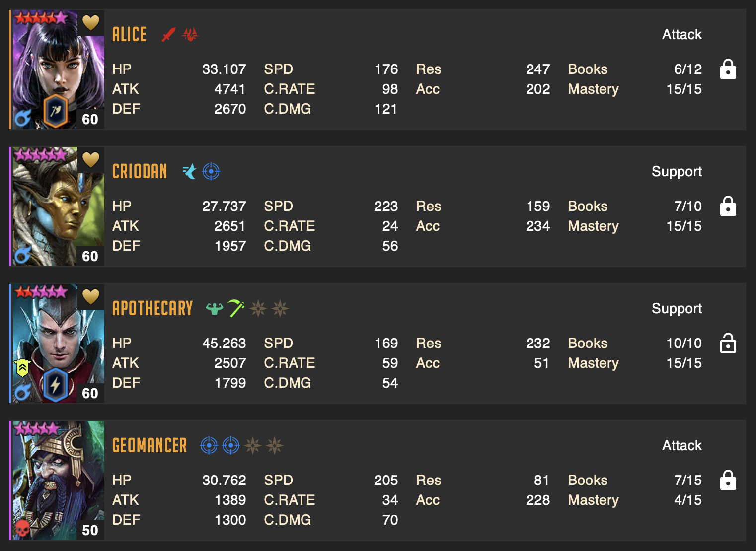Click the green strongman icon beside Apothecary

point(215,308)
